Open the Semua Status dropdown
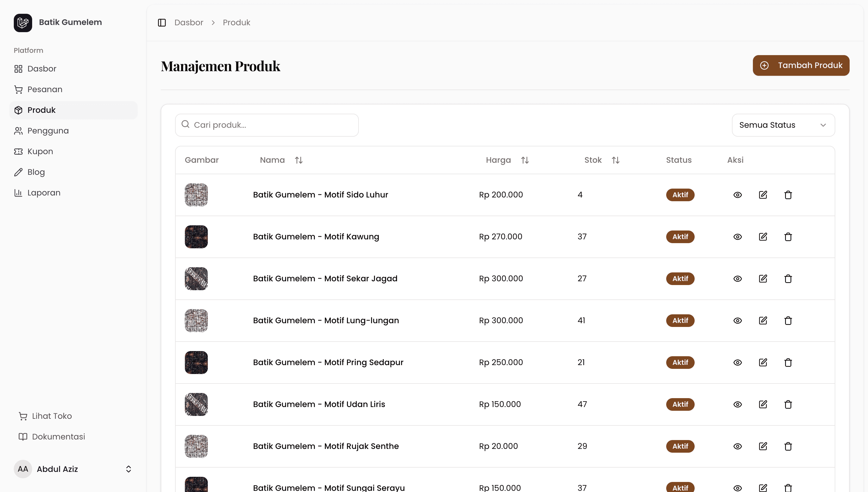Image resolution: width=868 pixels, height=492 pixels. (783, 125)
